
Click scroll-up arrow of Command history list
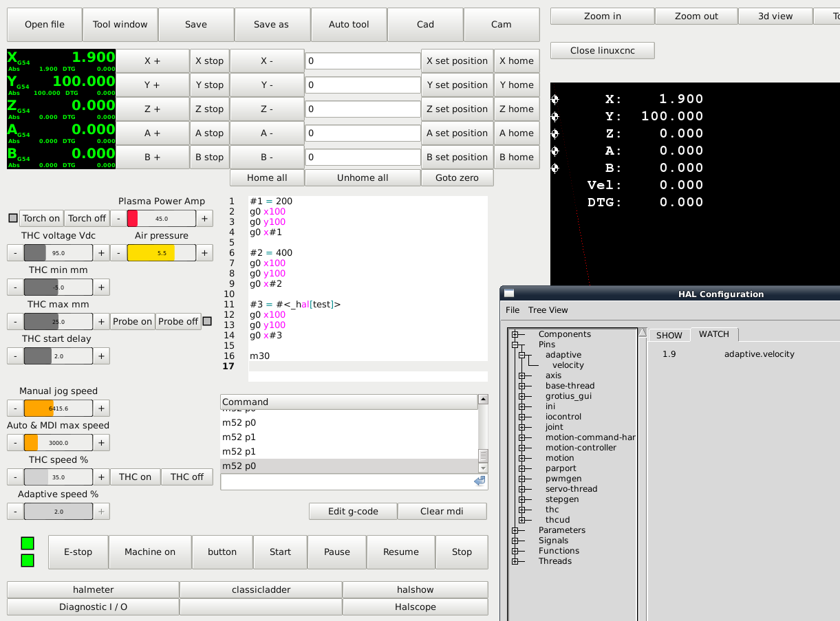(483, 400)
